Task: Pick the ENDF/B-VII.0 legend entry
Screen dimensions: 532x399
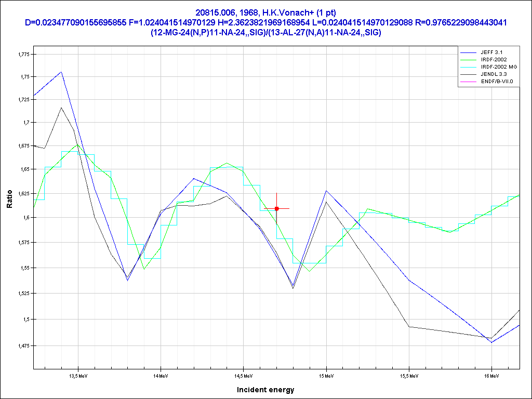Action: [x=497, y=82]
